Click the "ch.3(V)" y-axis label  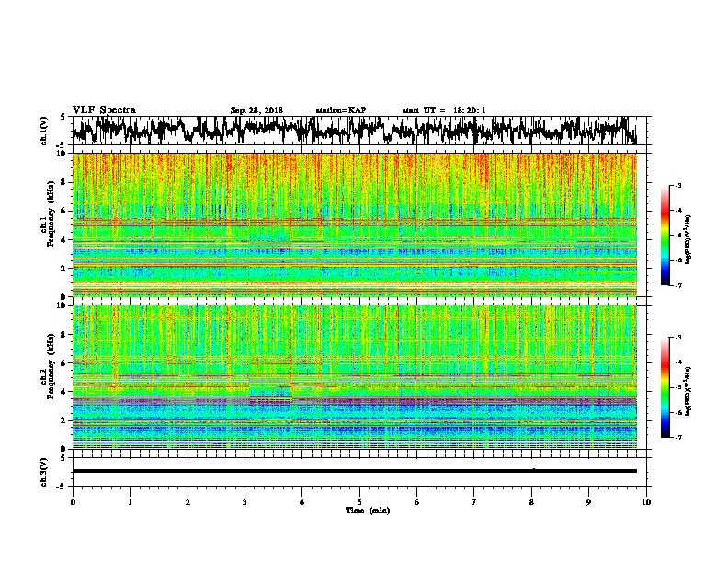pyautogui.click(x=44, y=472)
